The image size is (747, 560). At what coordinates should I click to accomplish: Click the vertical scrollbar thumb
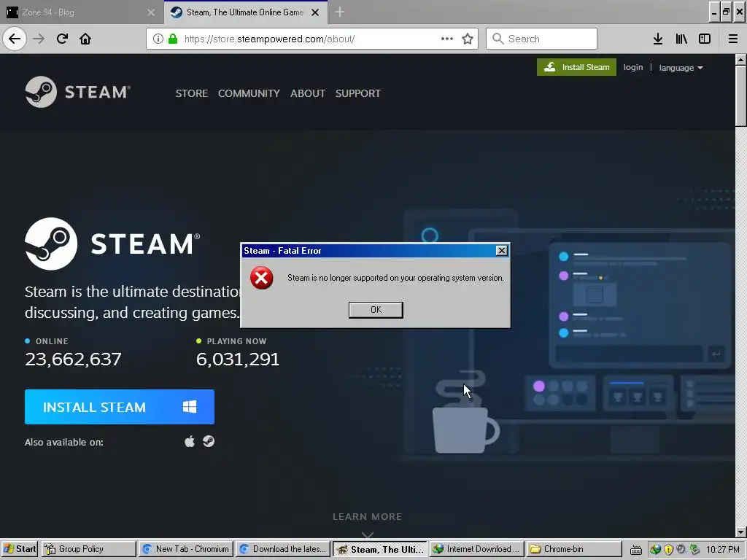pos(741,96)
